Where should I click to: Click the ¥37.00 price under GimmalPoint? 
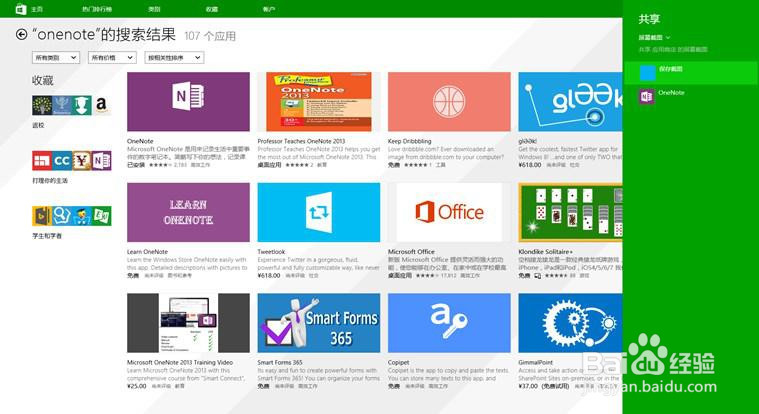(528, 386)
